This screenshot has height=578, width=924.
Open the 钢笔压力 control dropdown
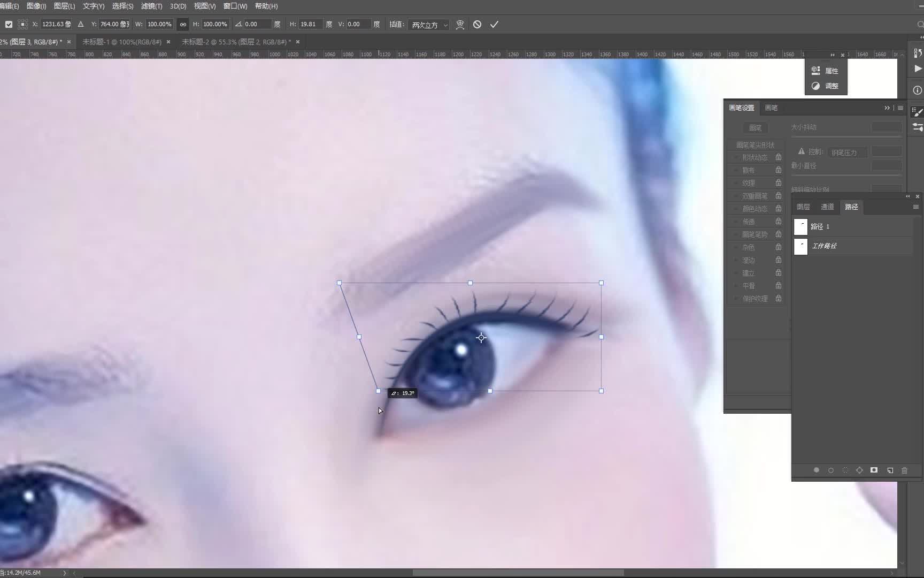coord(848,153)
